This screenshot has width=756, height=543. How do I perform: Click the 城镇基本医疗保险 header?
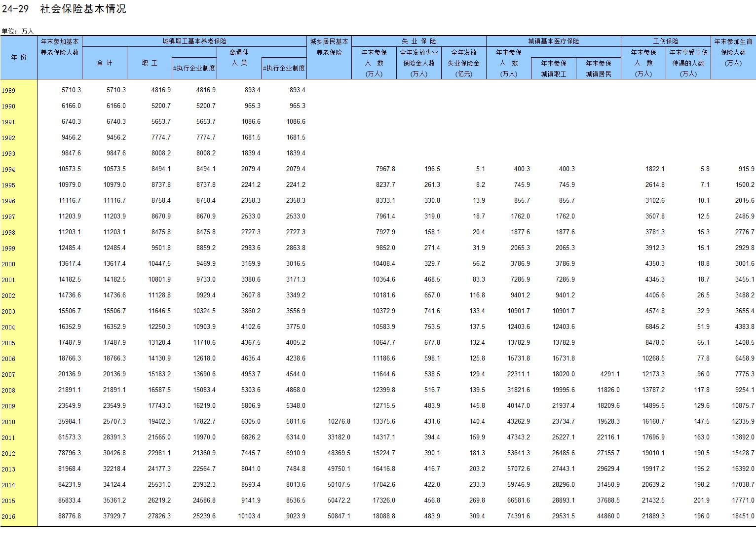point(554,41)
